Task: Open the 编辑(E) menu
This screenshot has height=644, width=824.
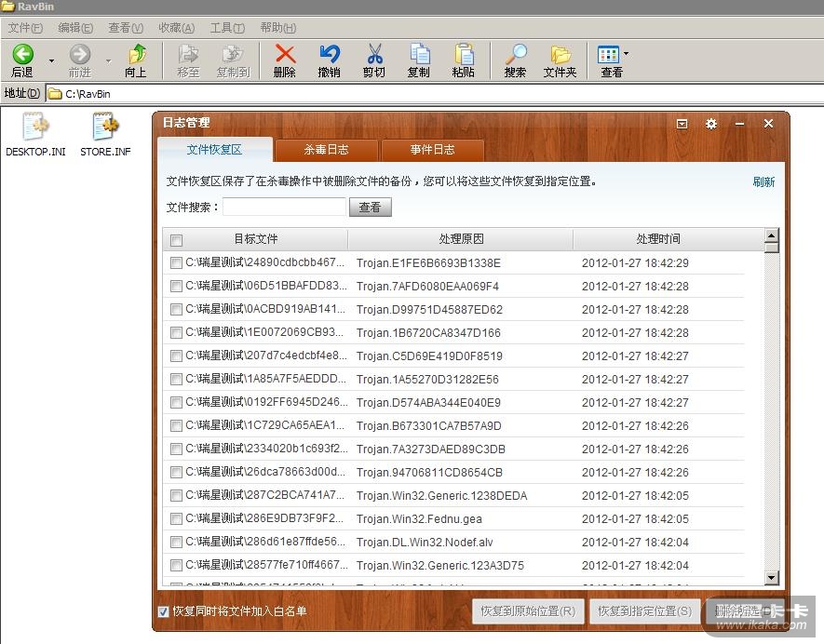Action: [75, 28]
